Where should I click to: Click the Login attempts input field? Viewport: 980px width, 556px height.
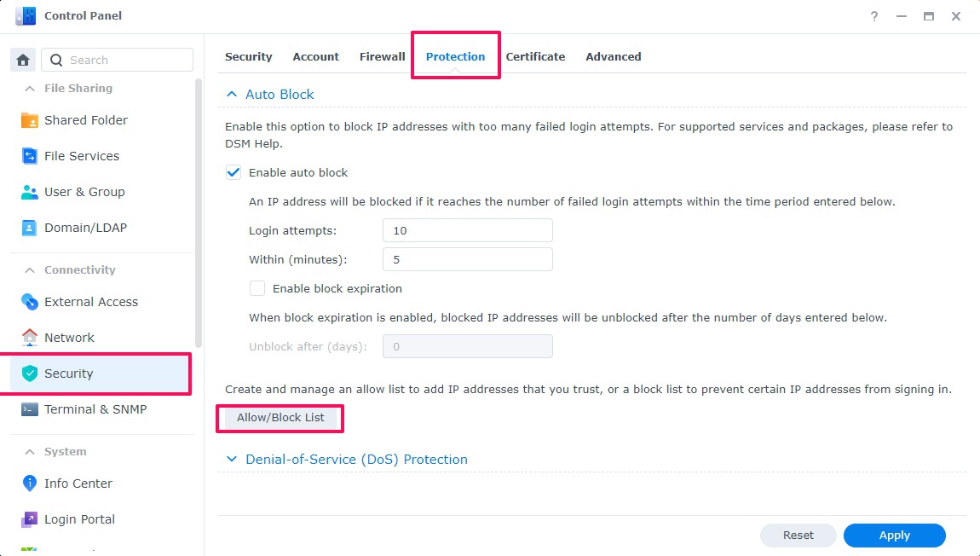point(468,230)
